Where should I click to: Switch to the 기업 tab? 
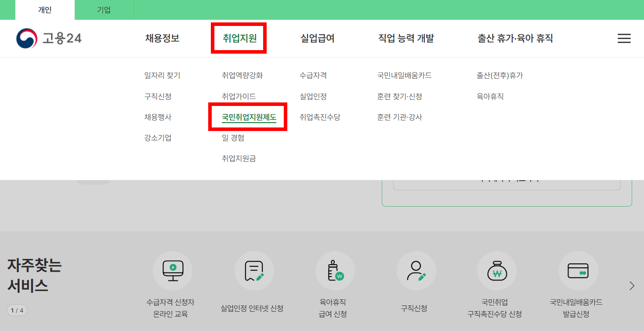[x=104, y=9]
